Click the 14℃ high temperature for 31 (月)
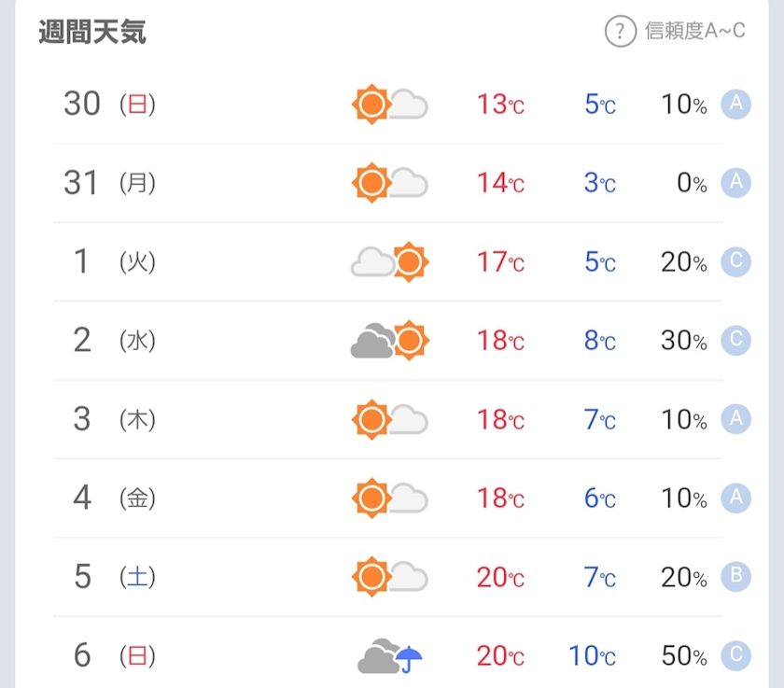Screen dimensions: 784x688 (x=500, y=183)
